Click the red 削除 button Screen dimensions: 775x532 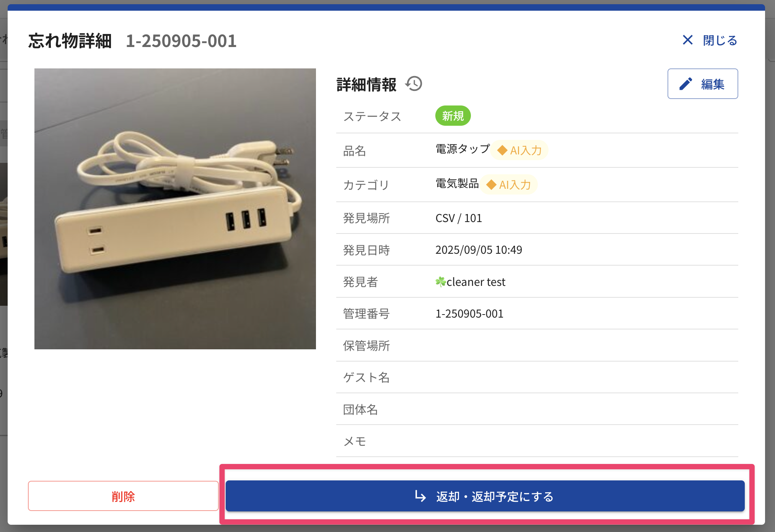click(x=123, y=496)
